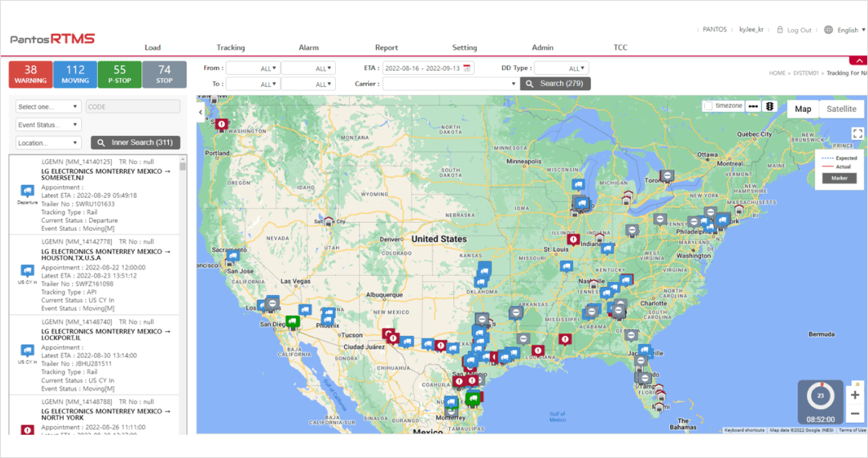The width and height of the screenshot is (868, 458).
Task: Click the Search (279) button
Action: point(555,84)
